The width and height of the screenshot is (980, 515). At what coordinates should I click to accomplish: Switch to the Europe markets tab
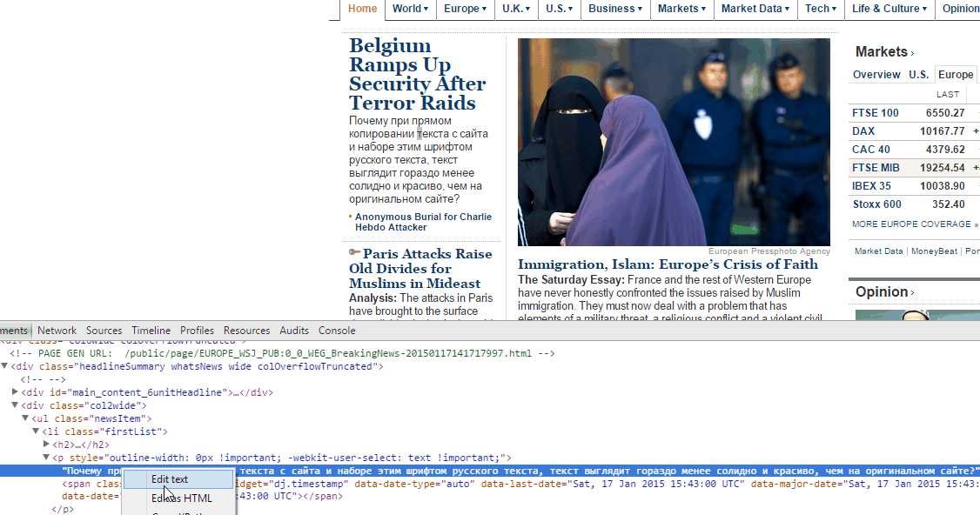[956, 74]
